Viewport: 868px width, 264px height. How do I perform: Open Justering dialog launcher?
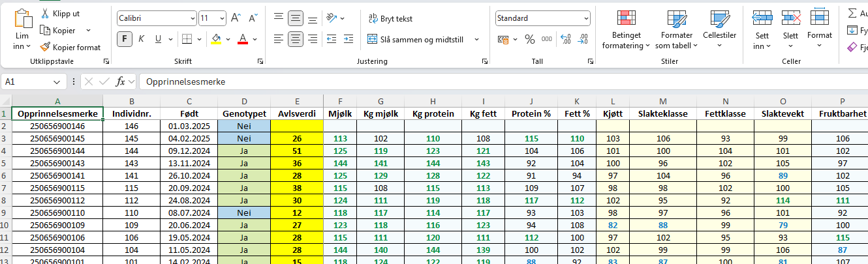click(x=485, y=61)
